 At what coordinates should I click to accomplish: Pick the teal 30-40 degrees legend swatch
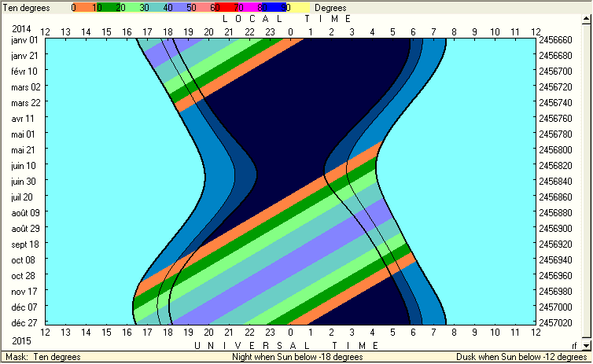coord(155,8)
